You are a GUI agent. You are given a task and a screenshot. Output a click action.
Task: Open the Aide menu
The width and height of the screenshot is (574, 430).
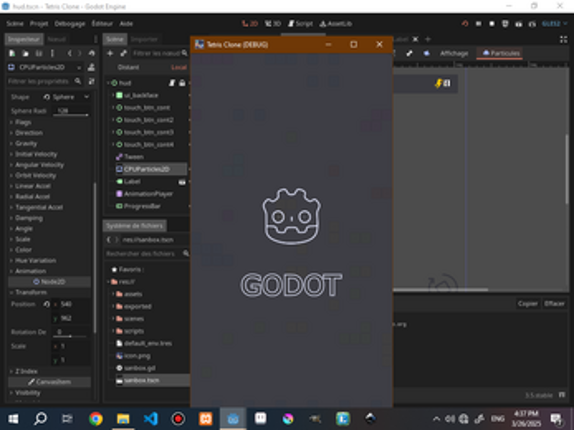(x=126, y=24)
